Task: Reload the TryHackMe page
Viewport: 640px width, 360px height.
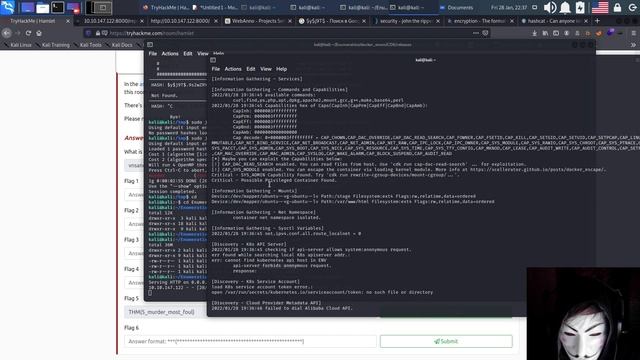Action: tap(28, 33)
